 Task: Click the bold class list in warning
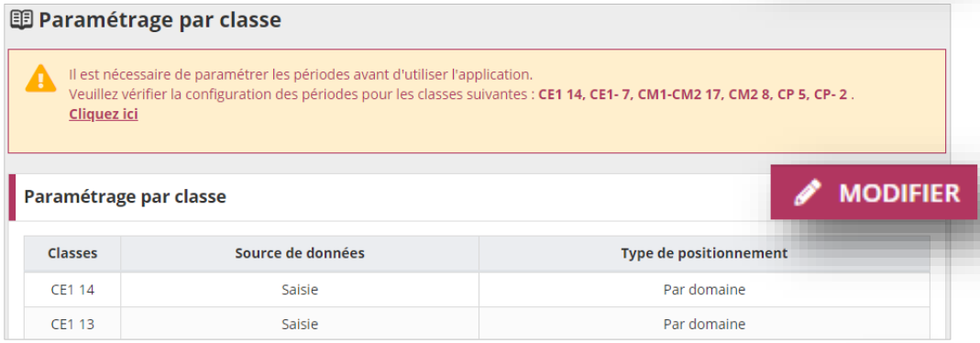(x=693, y=95)
